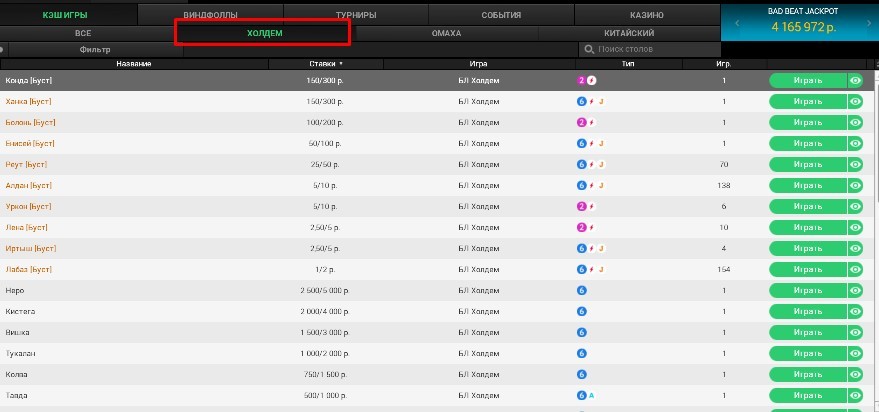Sort the list by Игр. column header
The width and height of the screenshot is (879, 412).
(x=723, y=64)
